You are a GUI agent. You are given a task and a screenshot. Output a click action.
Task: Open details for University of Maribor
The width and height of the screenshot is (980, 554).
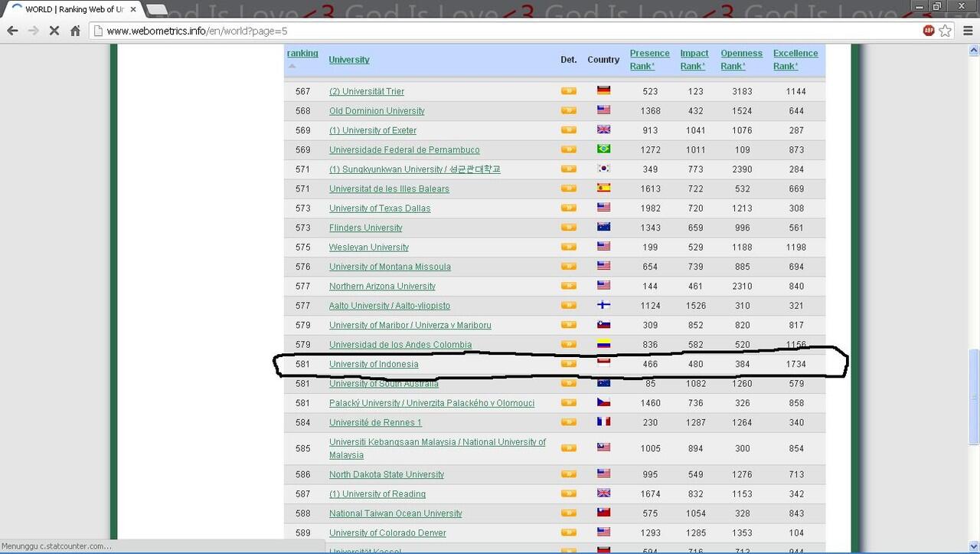[x=568, y=324]
